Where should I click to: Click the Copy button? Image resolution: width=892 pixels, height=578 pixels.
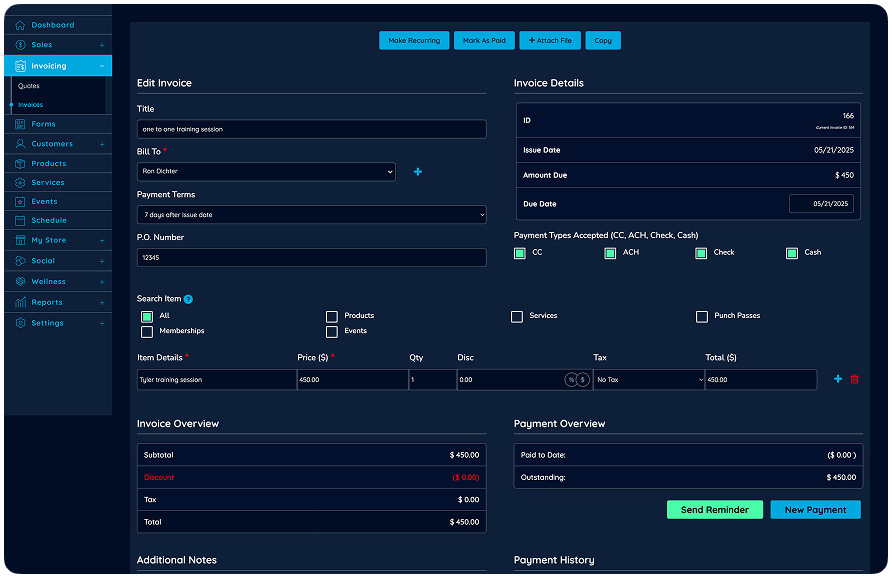pos(603,40)
